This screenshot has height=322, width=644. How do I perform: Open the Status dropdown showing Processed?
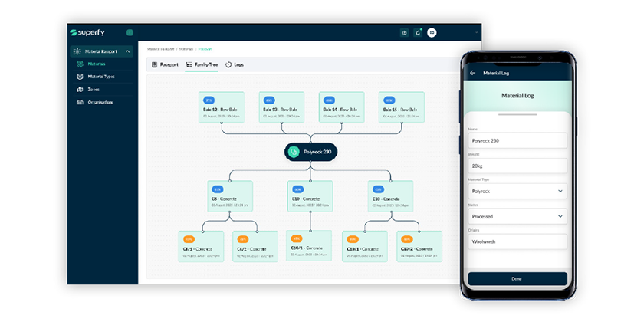(x=517, y=216)
